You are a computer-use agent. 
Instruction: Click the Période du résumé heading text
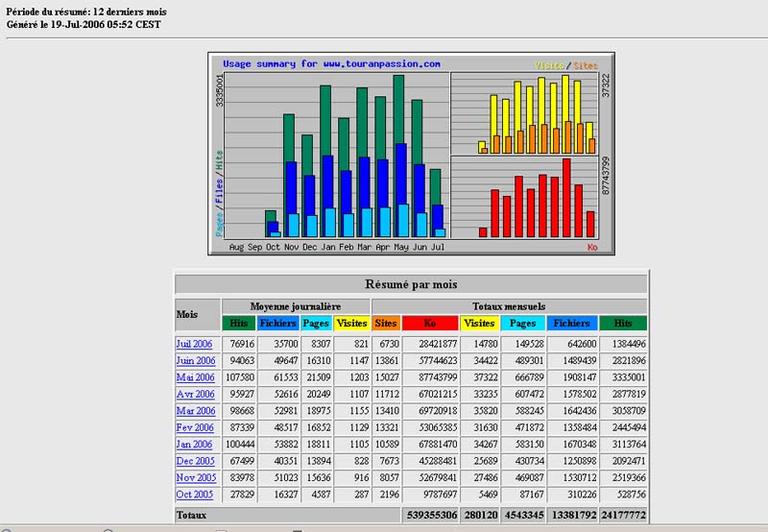pos(86,12)
